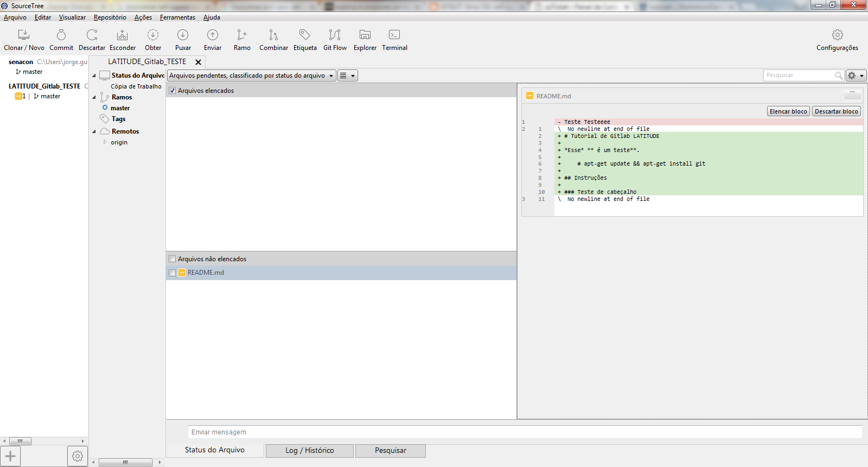Expand the origin remote node
The image size is (868, 467).
point(105,142)
